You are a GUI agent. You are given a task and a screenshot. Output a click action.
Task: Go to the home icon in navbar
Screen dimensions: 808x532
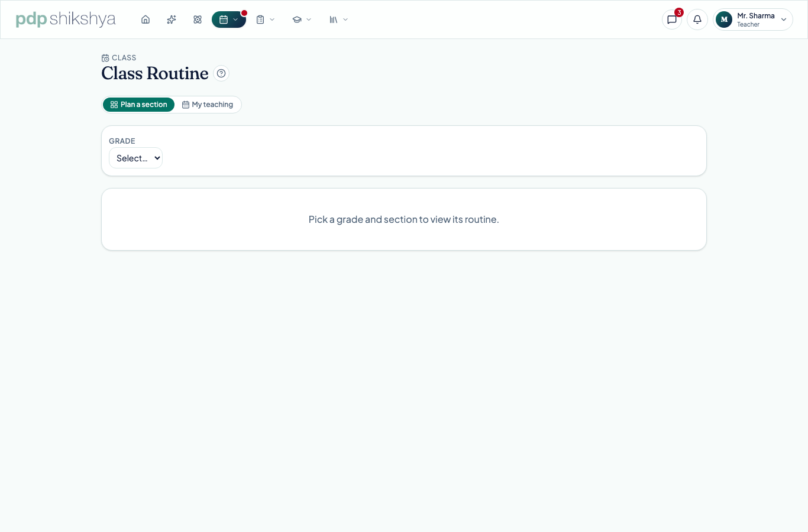point(146,20)
